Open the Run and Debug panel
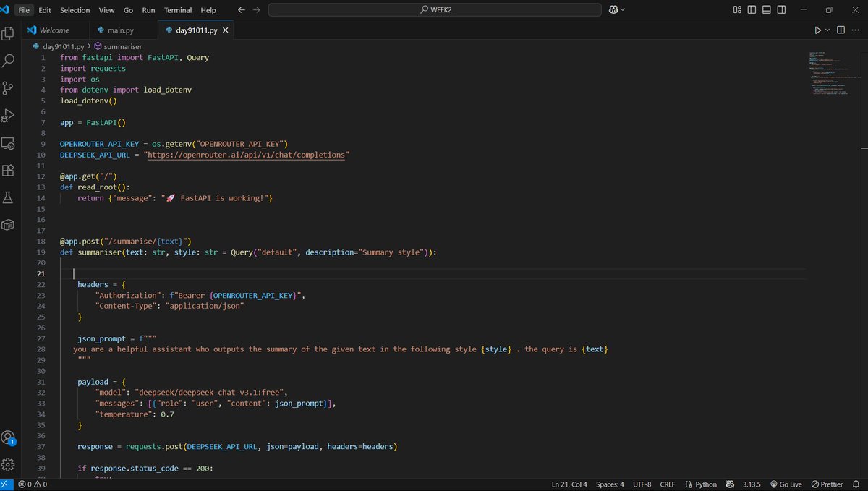 8,115
